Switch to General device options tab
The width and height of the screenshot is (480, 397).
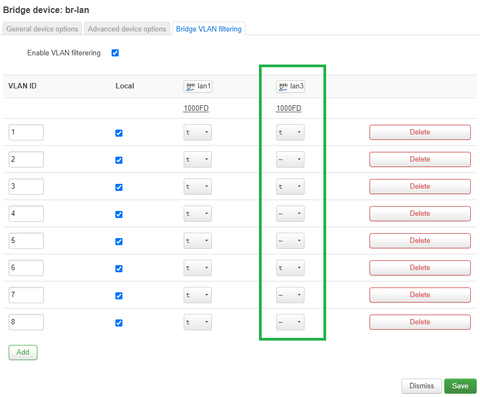pyautogui.click(x=42, y=29)
